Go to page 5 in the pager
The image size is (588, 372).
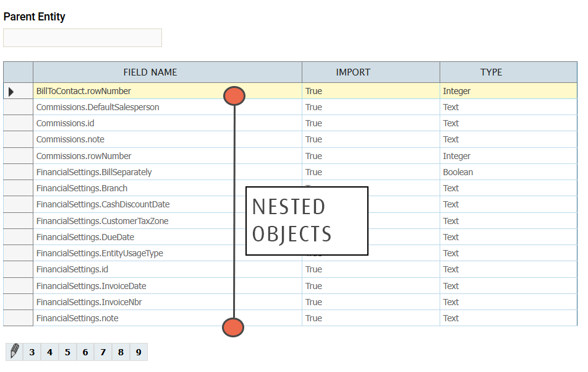tap(67, 352)
